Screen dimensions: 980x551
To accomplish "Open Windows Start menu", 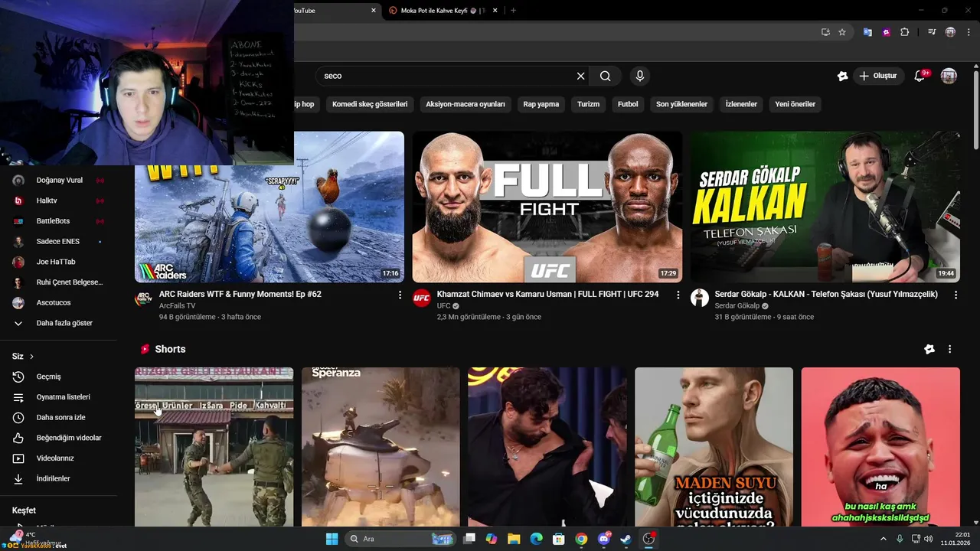I will [x=332, y=539].
